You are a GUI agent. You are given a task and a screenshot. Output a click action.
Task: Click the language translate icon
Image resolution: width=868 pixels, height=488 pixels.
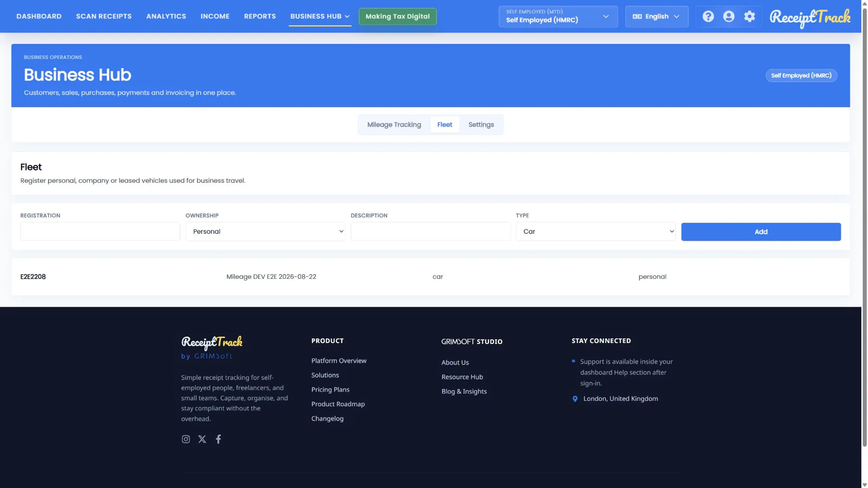pos(637,17)
